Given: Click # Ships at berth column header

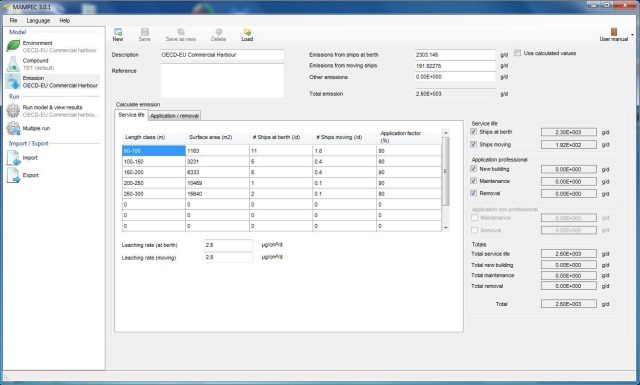Looking at the screenshot, I should (x=281, y=137).
